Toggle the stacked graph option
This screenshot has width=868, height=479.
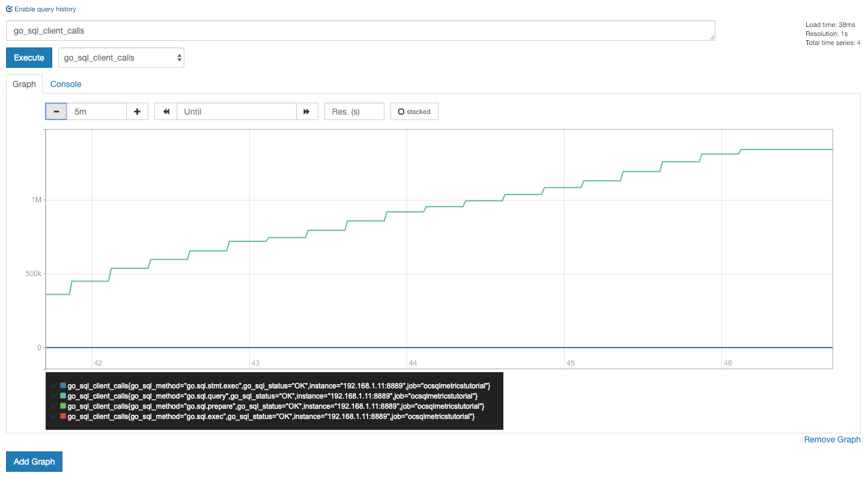[414, 112]
